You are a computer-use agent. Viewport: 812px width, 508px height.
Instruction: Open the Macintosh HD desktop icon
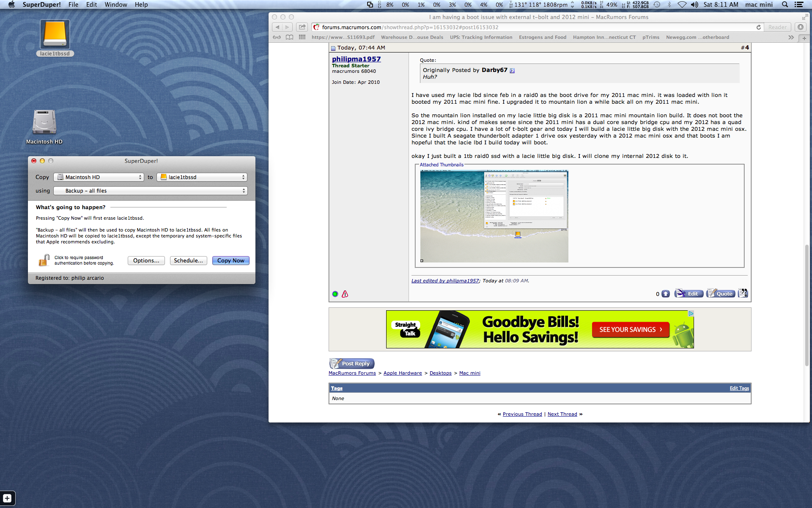click(44, 122)
